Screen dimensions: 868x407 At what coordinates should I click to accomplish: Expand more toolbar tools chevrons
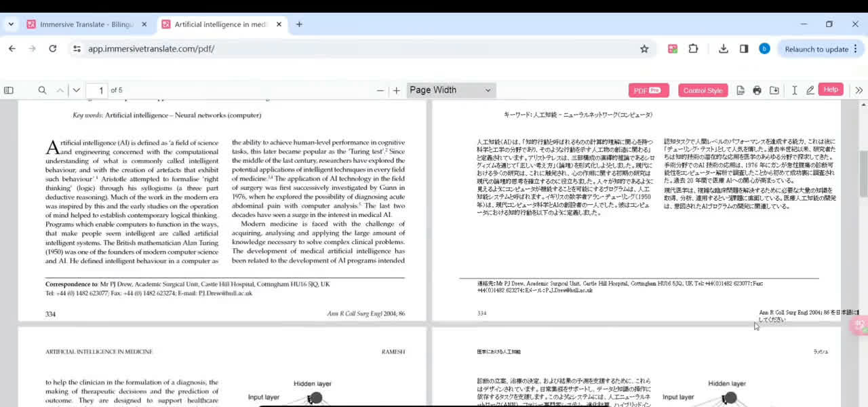tap(859, 90)
